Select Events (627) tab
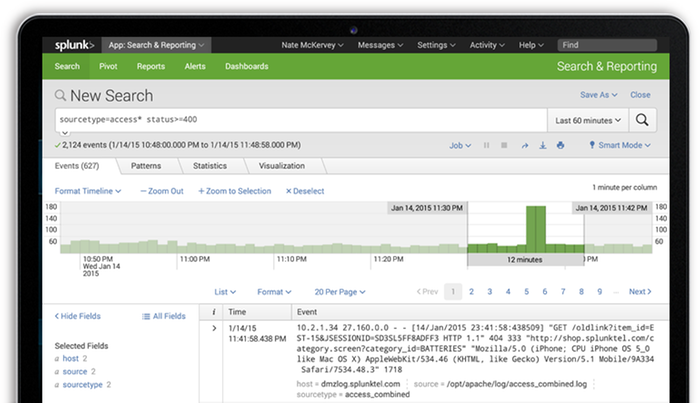Viewport: 700px width, 403px height. (x=77, y=166)
